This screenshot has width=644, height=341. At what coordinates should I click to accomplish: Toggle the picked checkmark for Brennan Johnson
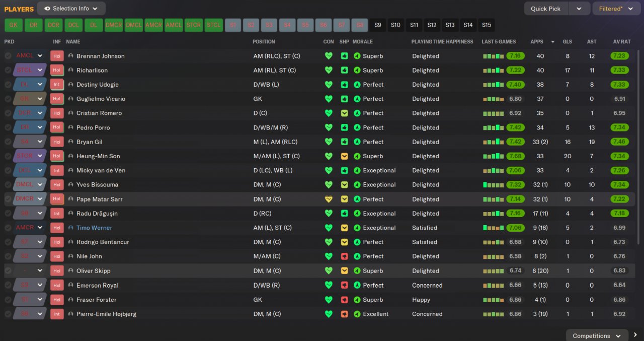pos(8,56)
